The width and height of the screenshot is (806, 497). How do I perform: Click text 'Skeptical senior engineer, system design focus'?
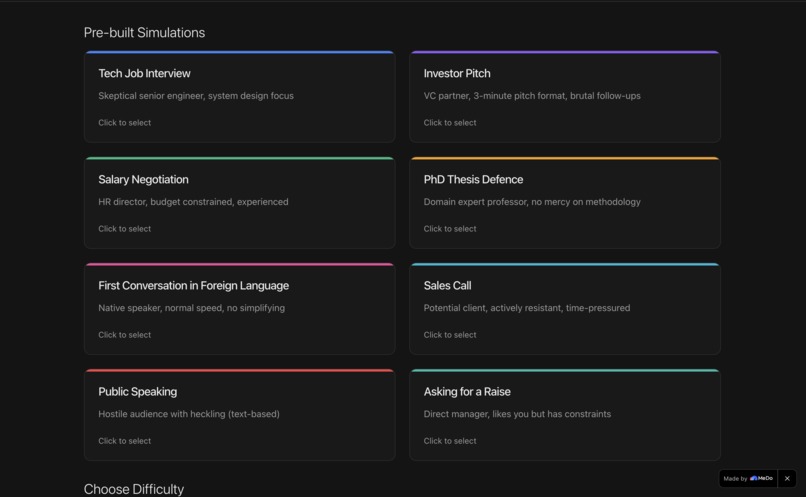196,96
